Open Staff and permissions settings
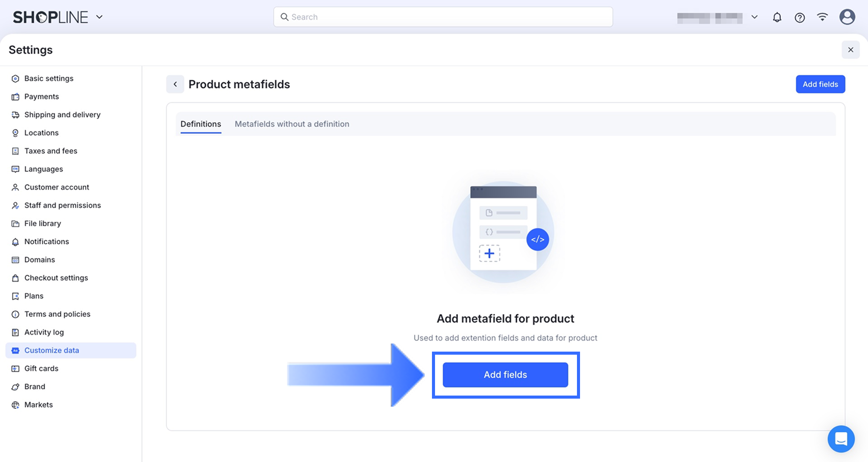Screen dimensions: 868x462 (62, 205)
